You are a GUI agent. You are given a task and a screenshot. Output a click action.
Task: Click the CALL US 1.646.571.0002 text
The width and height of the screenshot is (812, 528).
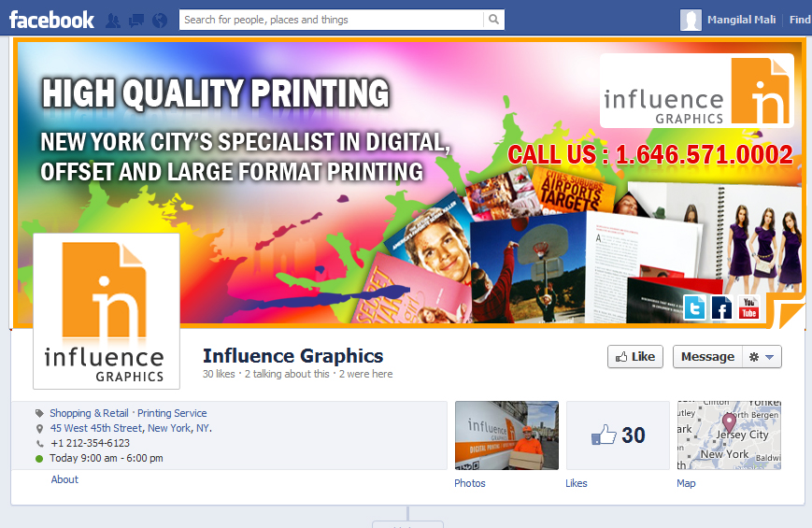[650, 155]
